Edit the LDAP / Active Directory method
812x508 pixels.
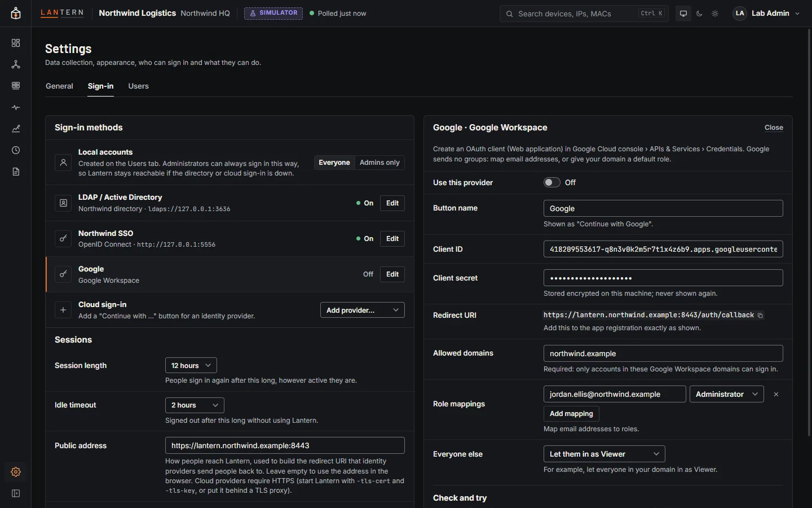(392, 203)
